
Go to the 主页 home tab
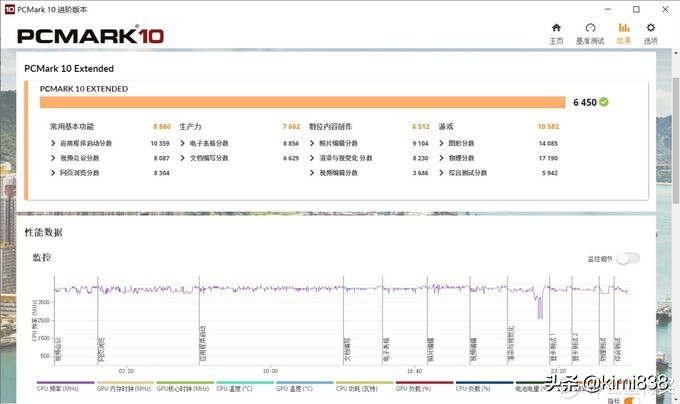point(556,34)
